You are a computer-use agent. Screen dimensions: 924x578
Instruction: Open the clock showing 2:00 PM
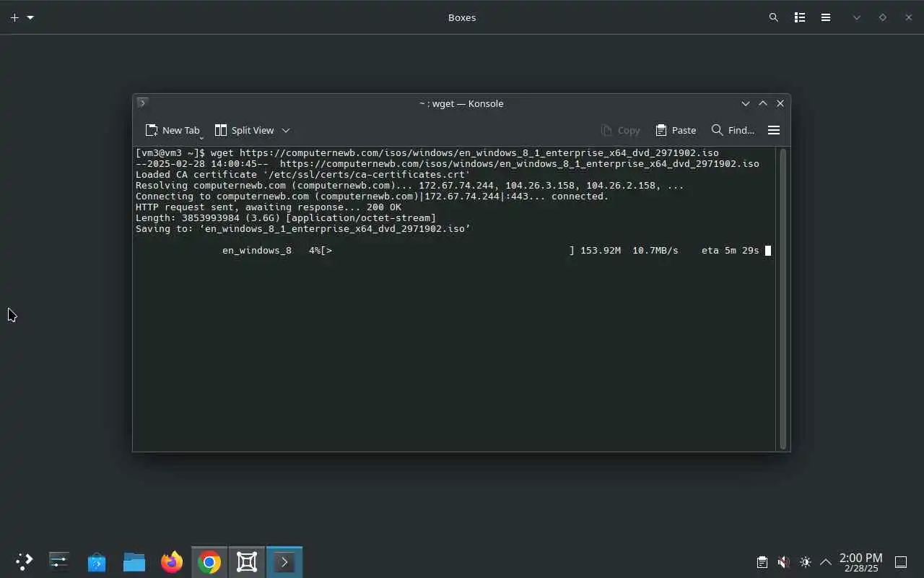point(860,562)
